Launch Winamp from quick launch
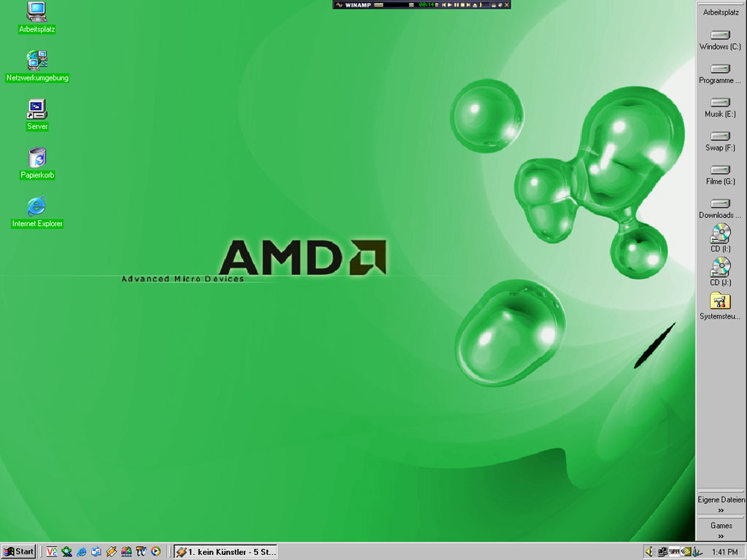 [x=111, y=551]
